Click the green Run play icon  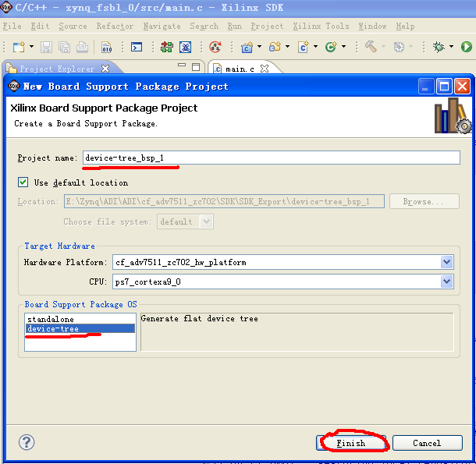tap(467, 47)
